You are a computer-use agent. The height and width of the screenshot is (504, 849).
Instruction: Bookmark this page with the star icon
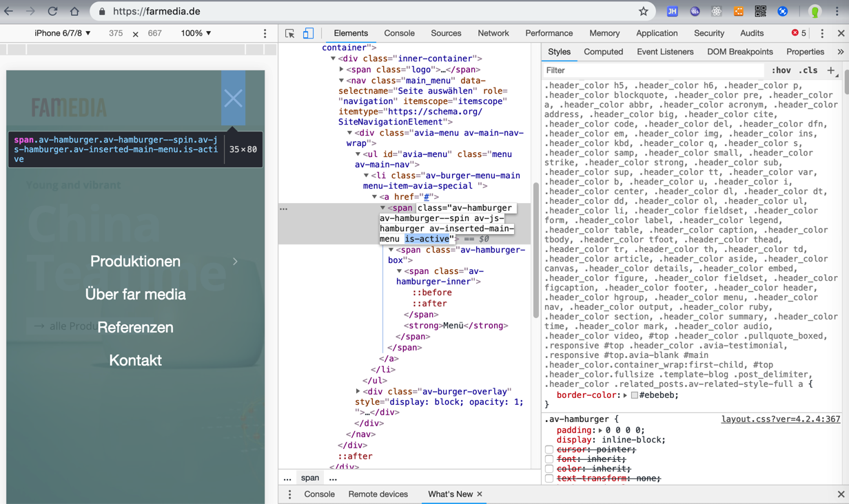click(644, 12)
